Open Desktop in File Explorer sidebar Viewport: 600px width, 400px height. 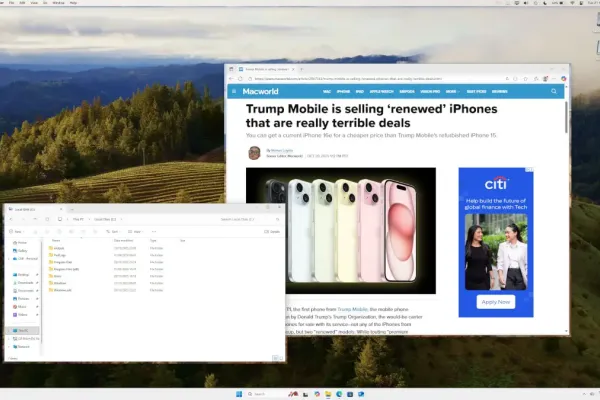pos(23,275)
